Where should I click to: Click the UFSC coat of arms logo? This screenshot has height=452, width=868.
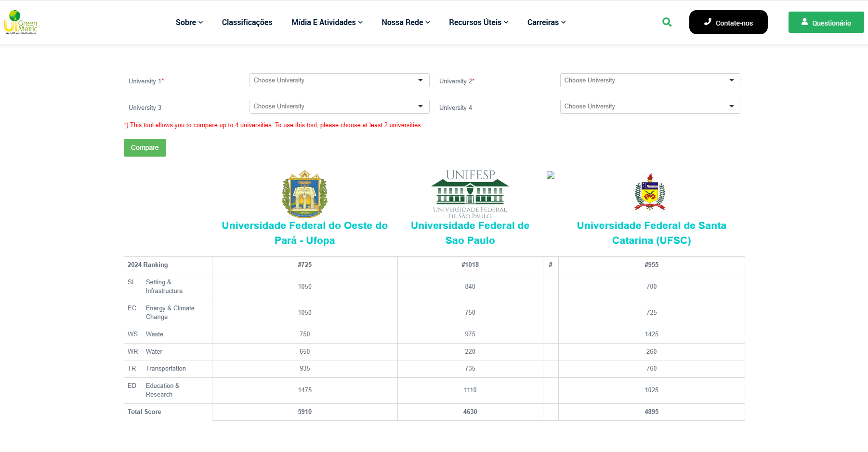tap(650, 192)
